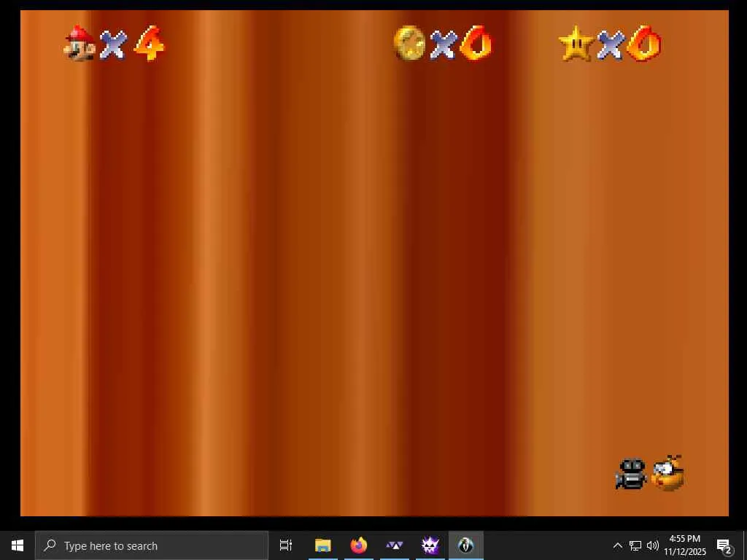Click the star count number 0

click(x=644, y=43)
